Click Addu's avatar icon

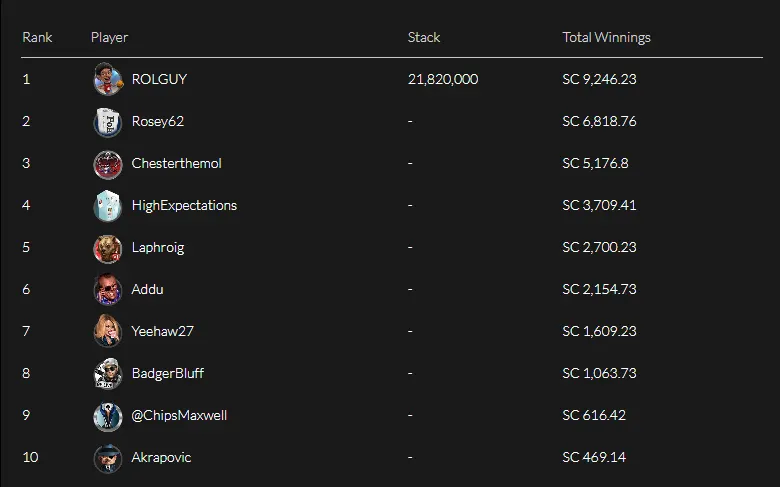coord(107,289)
